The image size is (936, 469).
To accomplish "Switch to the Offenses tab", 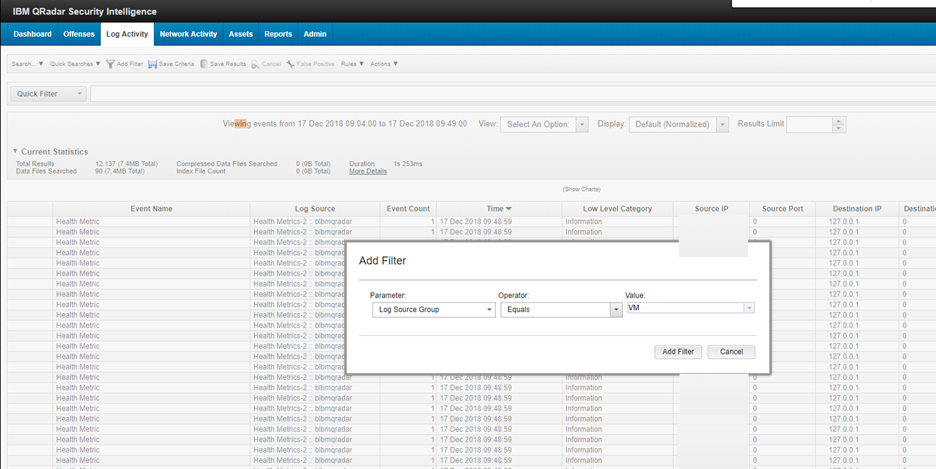I will coord(79,34).
